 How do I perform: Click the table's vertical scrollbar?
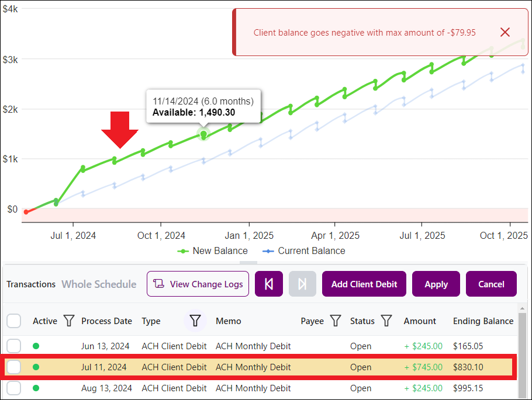point(523,350)
